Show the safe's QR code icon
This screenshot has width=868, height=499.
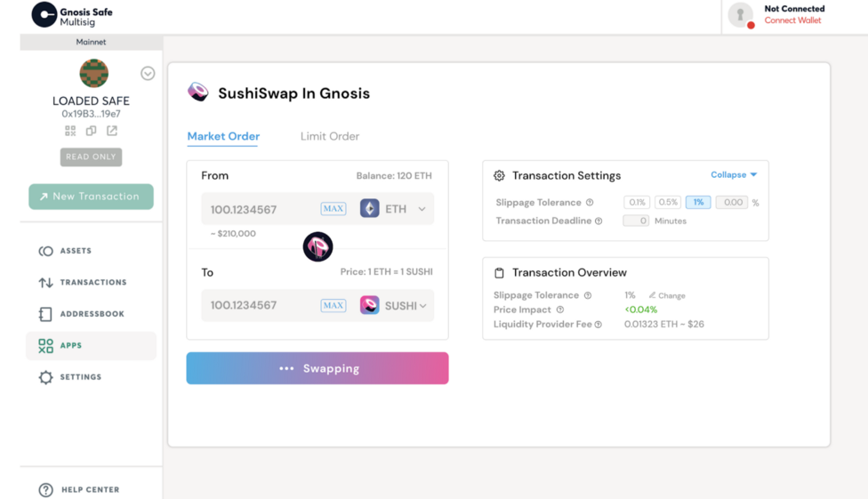pos(70,131)
